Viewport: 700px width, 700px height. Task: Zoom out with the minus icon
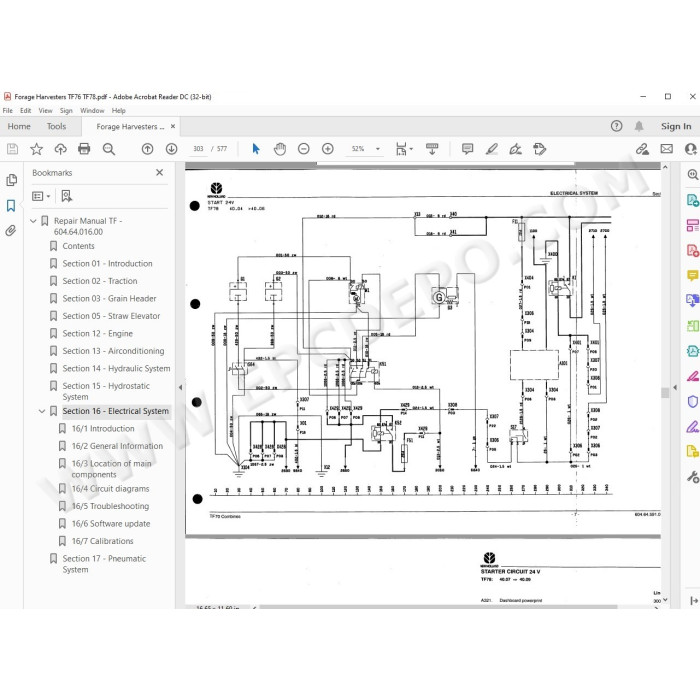[x=304, y=149]
